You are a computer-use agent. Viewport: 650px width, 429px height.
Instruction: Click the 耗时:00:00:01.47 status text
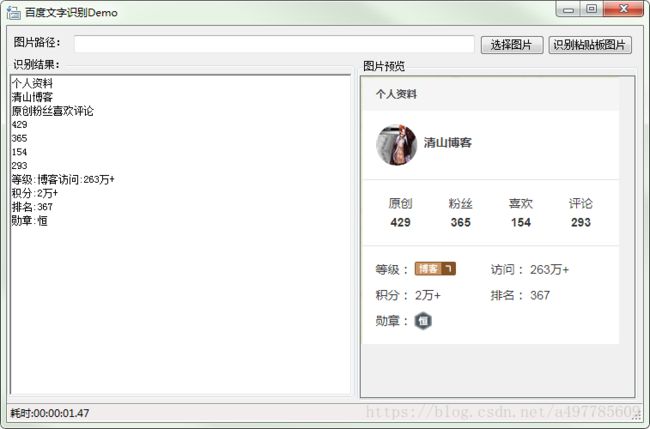coord(50,413)
